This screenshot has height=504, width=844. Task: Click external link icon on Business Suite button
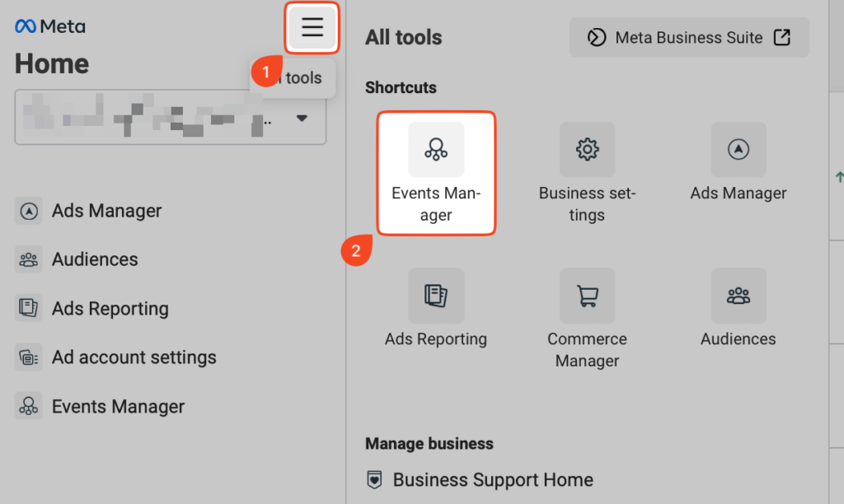782,38
